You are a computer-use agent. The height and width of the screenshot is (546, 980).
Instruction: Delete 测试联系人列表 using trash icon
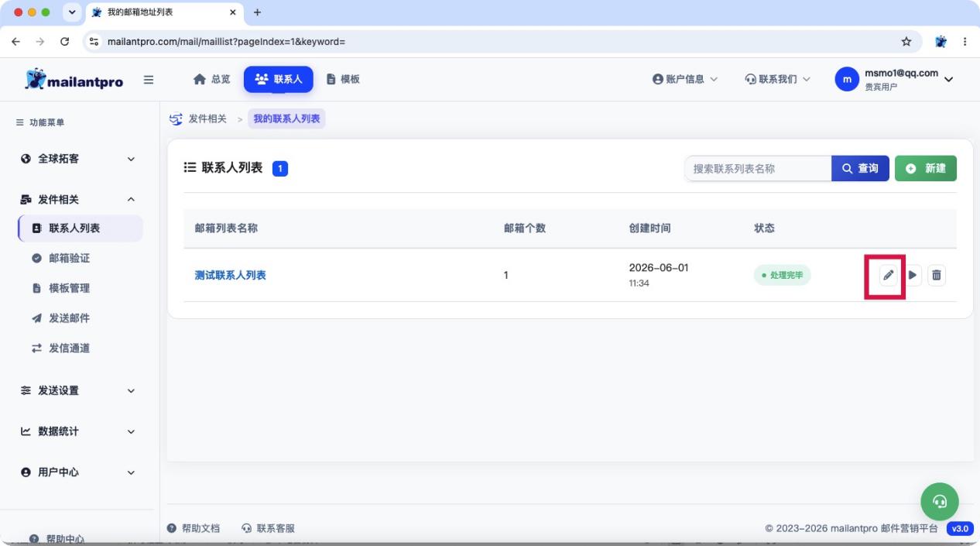tap(937, 275)
